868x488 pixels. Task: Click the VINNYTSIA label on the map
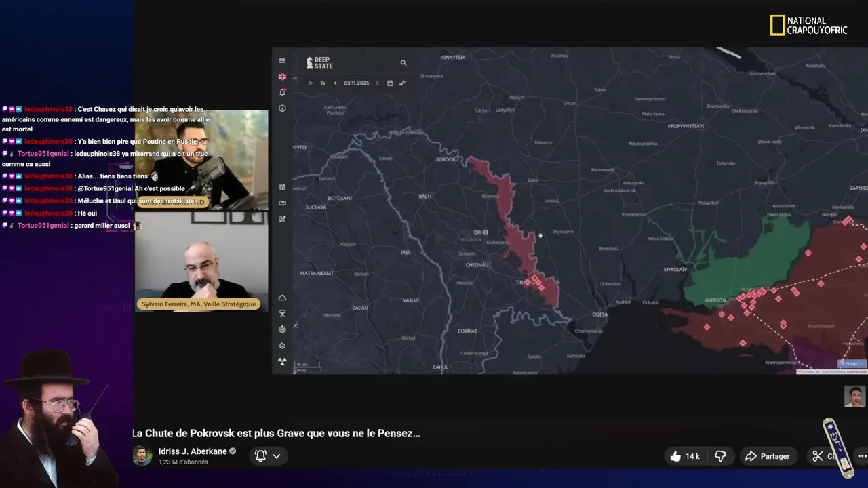coord(453,58)
